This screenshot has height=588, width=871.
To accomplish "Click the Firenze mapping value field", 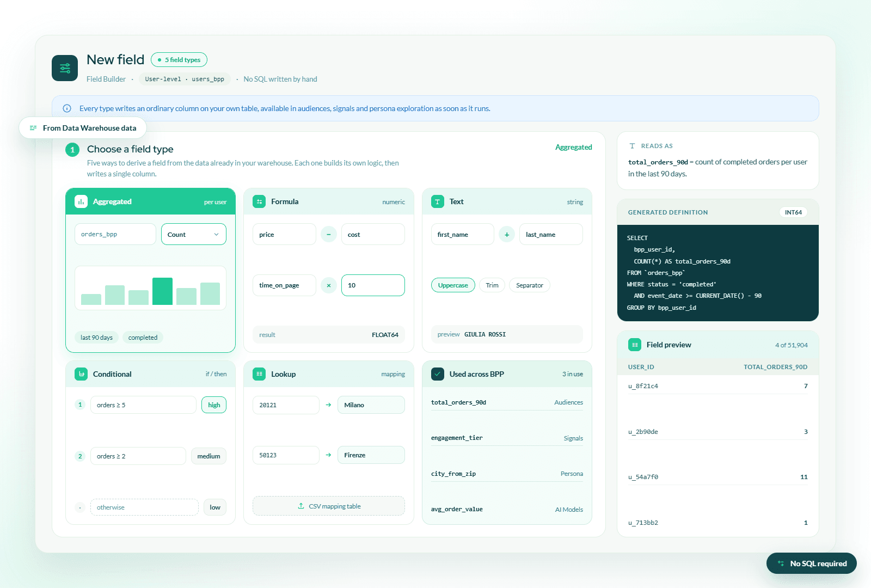I will [x=371, y=455].
